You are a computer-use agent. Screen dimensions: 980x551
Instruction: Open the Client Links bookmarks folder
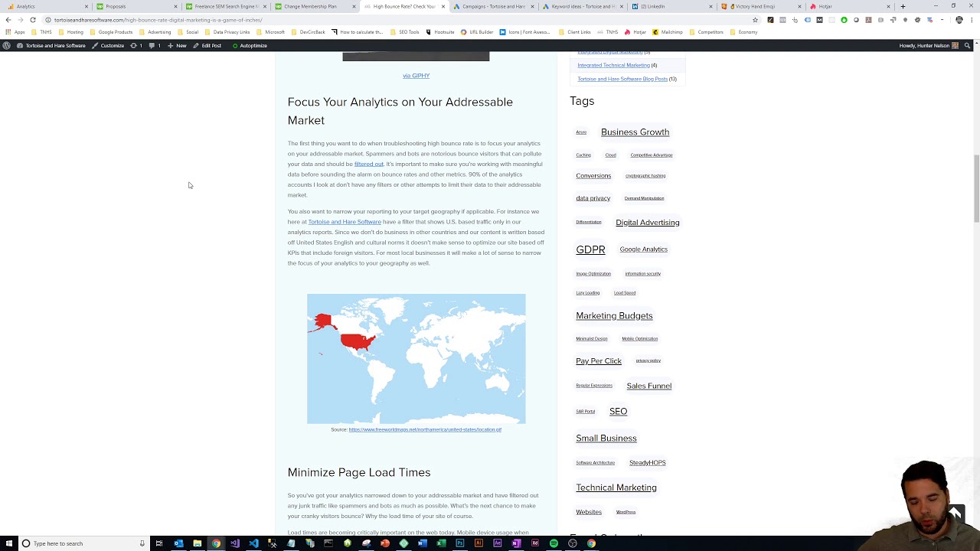tap(574, 32)
